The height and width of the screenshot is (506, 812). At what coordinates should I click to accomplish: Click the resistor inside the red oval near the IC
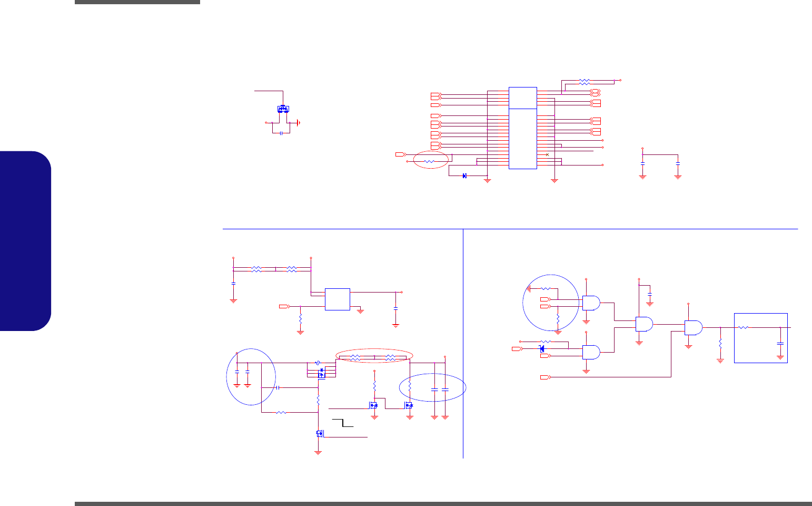click(x=430, y=161)
